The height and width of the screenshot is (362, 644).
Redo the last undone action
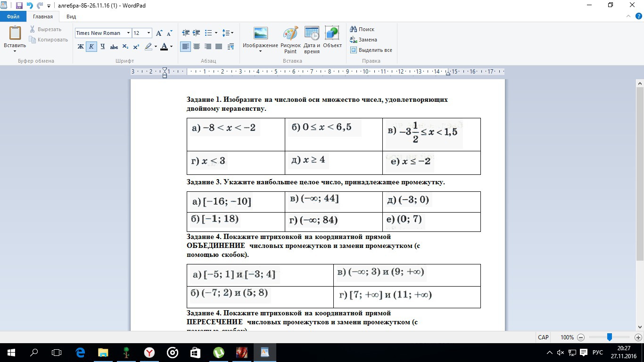(40, 6)
